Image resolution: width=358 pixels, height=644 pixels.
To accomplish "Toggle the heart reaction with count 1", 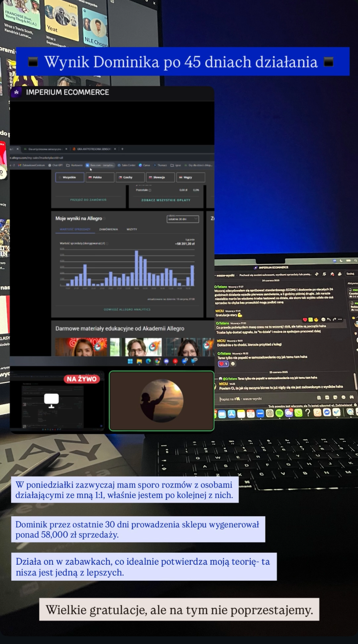I will (223, 364).
